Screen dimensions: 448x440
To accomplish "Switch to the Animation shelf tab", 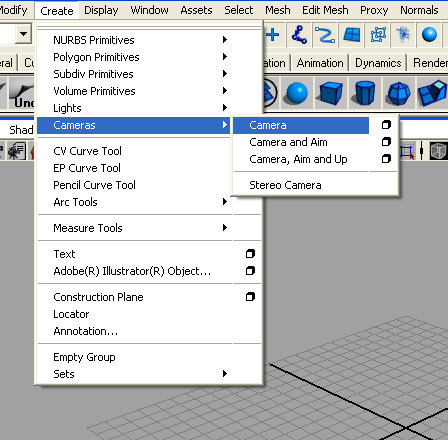I will (x=320, y=63).
